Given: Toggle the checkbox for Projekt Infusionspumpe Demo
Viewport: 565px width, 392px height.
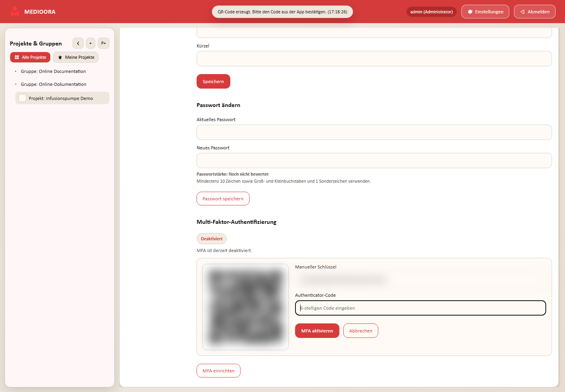Looking at the screenshot, I should 22,98.
